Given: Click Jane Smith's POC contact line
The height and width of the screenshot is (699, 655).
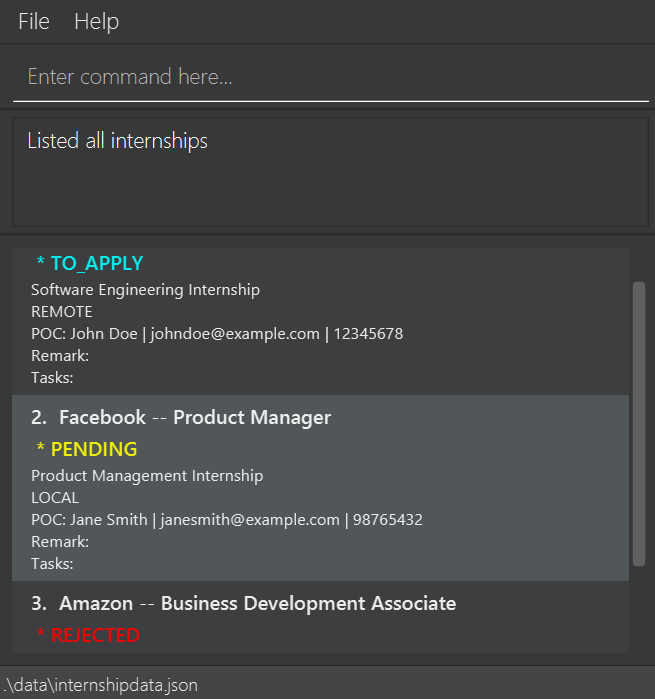Looking at the screenshot, I should pos(227,520).
